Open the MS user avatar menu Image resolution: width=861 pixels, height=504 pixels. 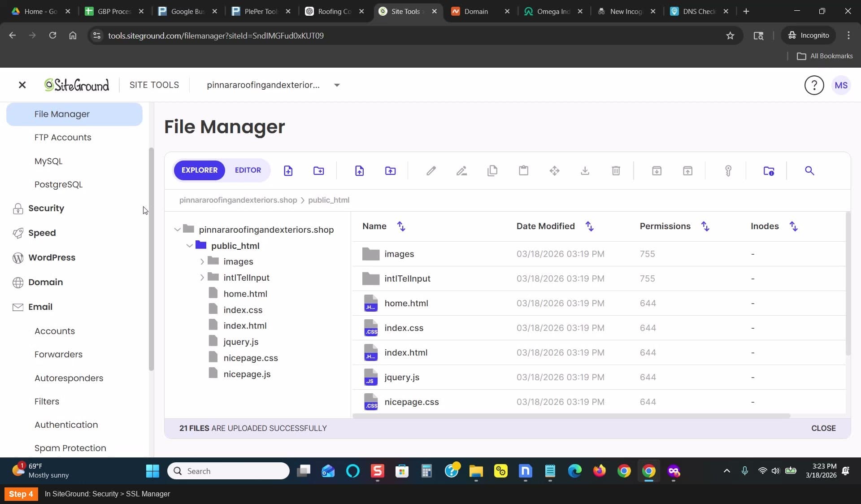tap(841, 85)
